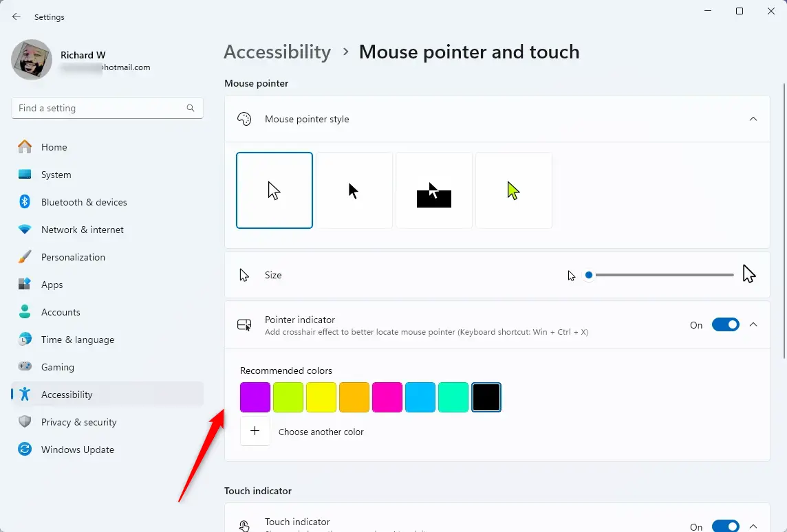This screenshot has width=787, height=532.
Task: Go to Network & internet
Action: coord(107,230)
